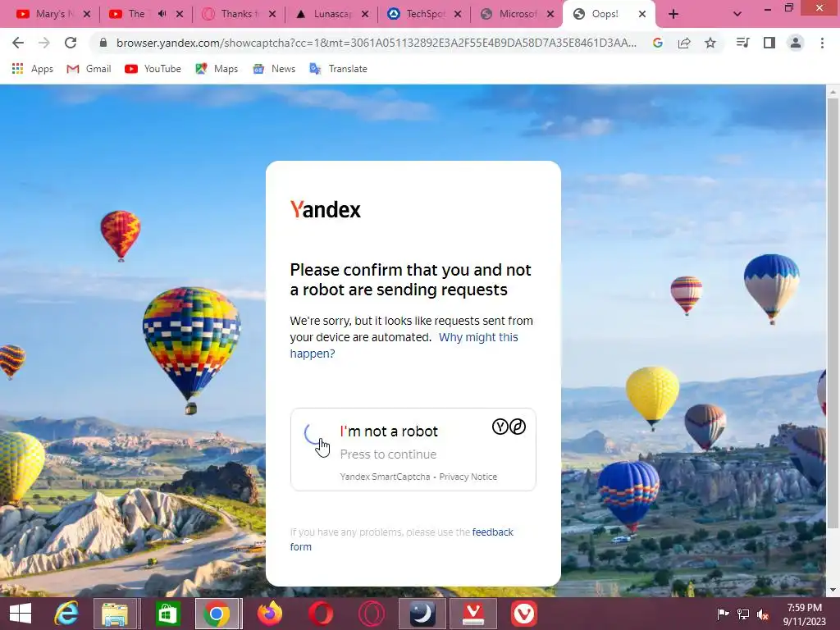Open clock showing 7:59 PM
Viewport: 840px width, 630px height.
tap(804, 614)
